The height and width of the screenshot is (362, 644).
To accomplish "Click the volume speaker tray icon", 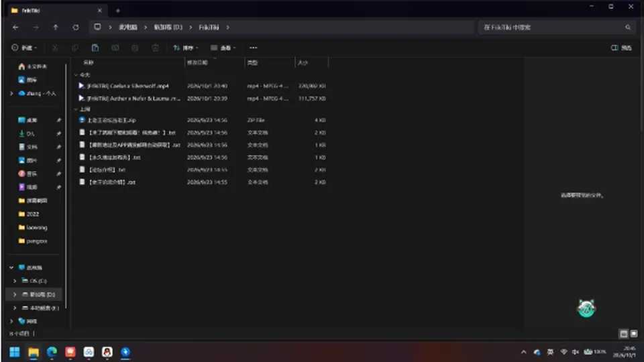I will pyautogui.click(x=576, y=352).
